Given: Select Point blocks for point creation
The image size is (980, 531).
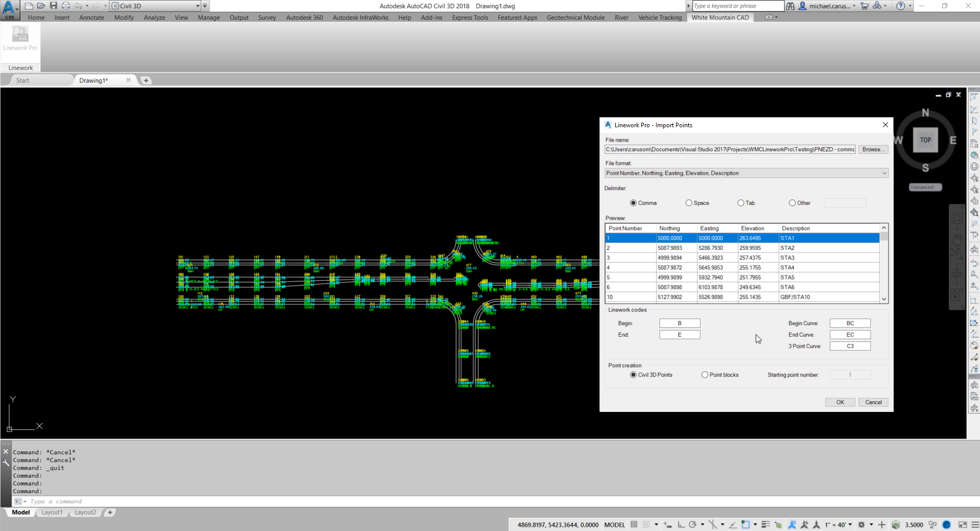Looking at the screenshot, I should click(705, 375).
